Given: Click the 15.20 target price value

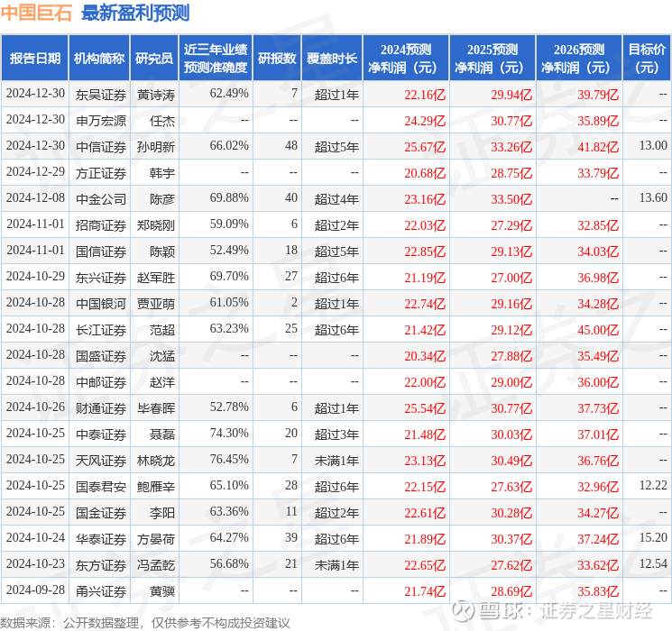Looking at the screenshot, I should (653, 537).
